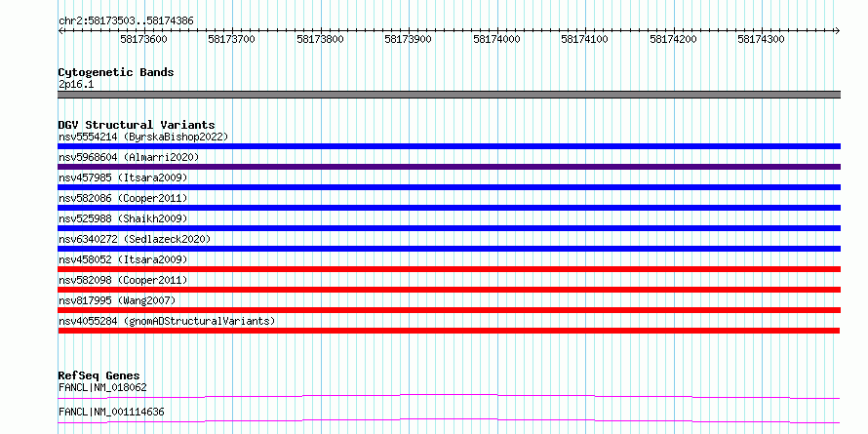The height and width of the screenshot is (434, 868).
Task: Click the FANCL|NM_001114636 transcript label
Action: (111, 412)
